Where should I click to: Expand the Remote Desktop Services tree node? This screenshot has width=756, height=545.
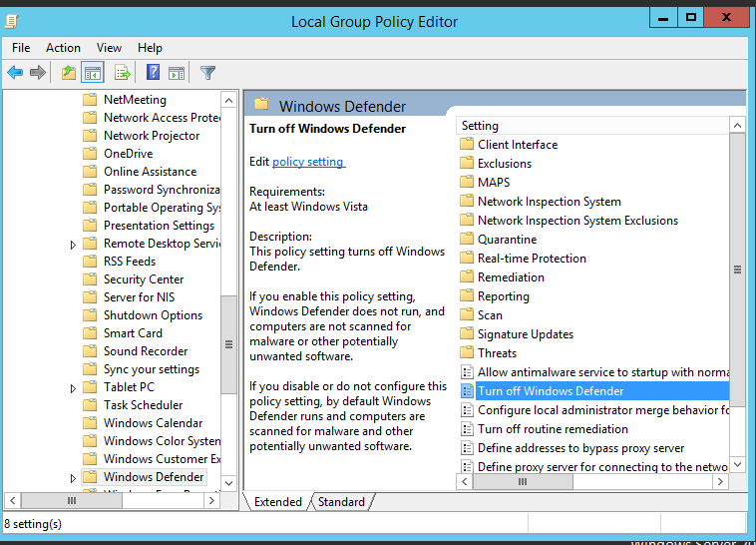tap(73, 245)
